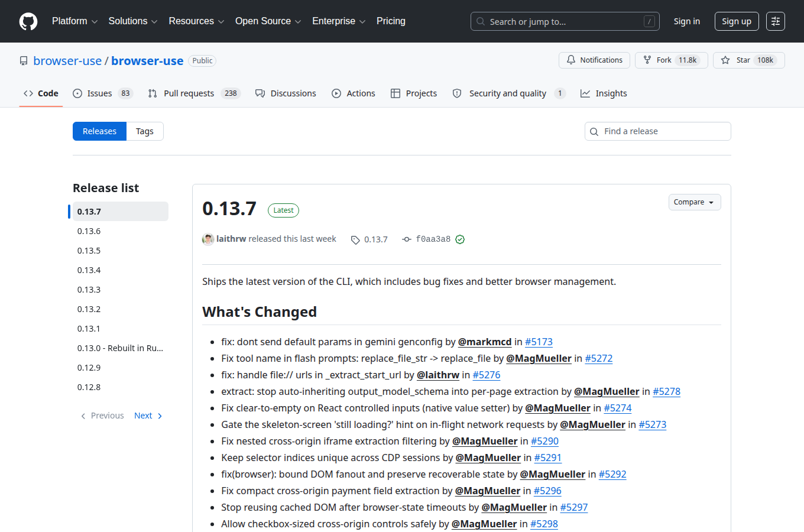Open commit f0aa3a8
The width and height of the screenshot is (804, 532).
click(x=433, y=239)
